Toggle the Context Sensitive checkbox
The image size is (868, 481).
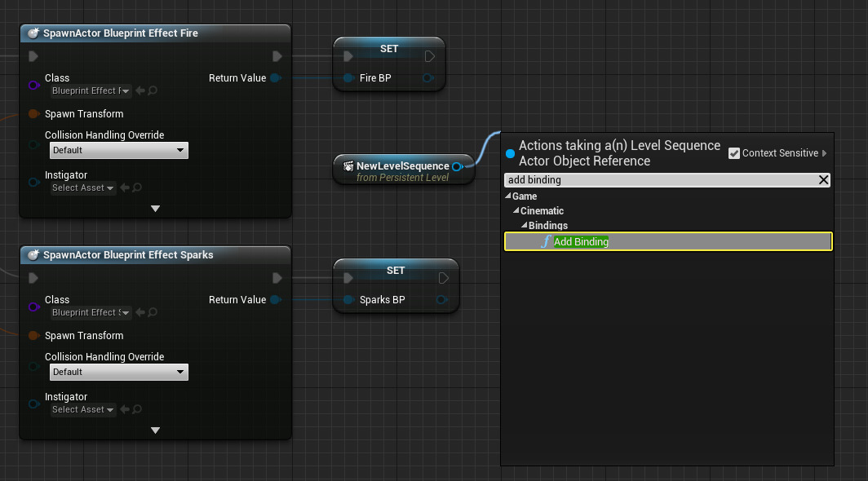734,153
